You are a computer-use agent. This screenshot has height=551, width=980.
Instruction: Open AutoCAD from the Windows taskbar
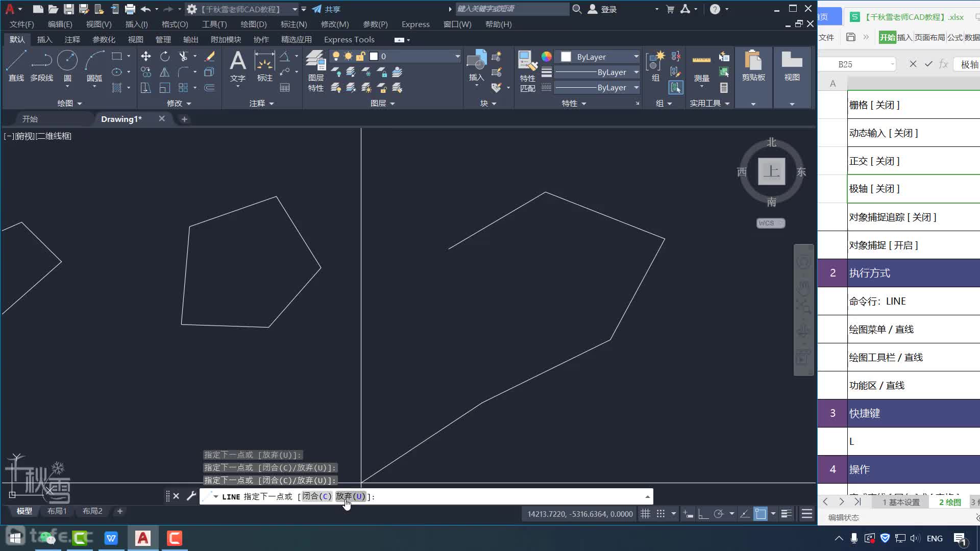coord(143,538)
